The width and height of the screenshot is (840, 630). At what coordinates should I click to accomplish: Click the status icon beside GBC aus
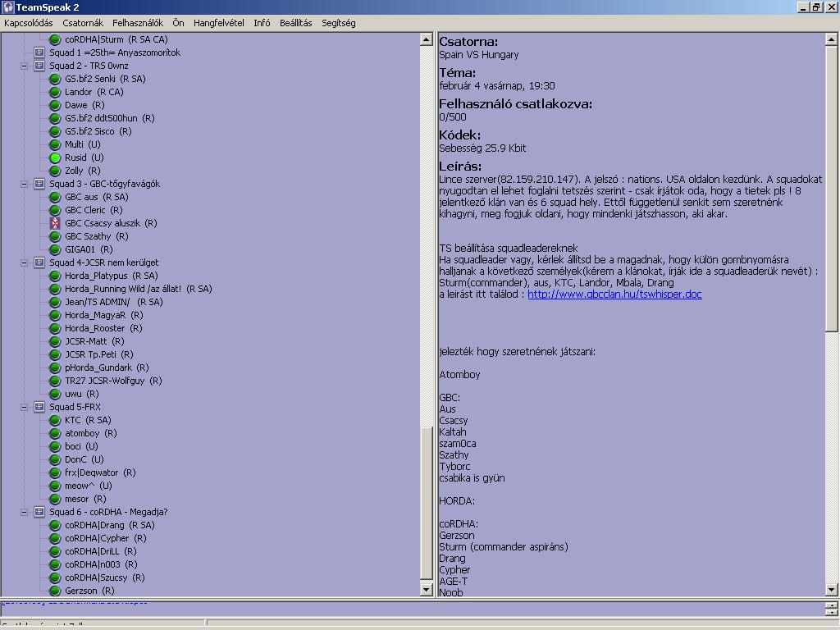pos(55,197)
